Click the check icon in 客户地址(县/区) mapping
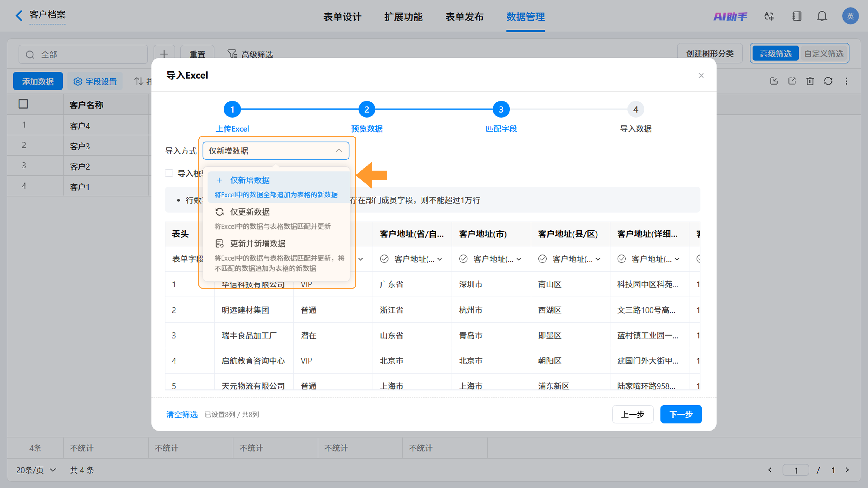868x488 pixels. tap(542, 259)
